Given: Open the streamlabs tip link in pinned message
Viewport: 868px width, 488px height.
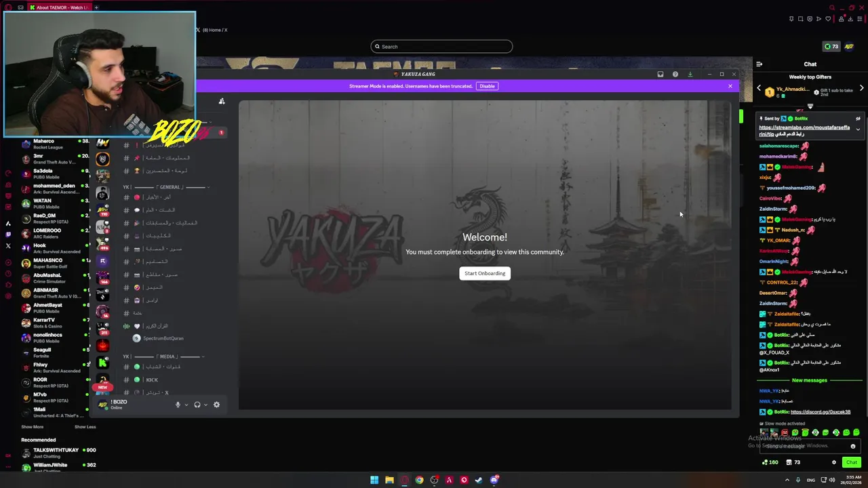Looking at the screenshot, I should click(804, 130).
